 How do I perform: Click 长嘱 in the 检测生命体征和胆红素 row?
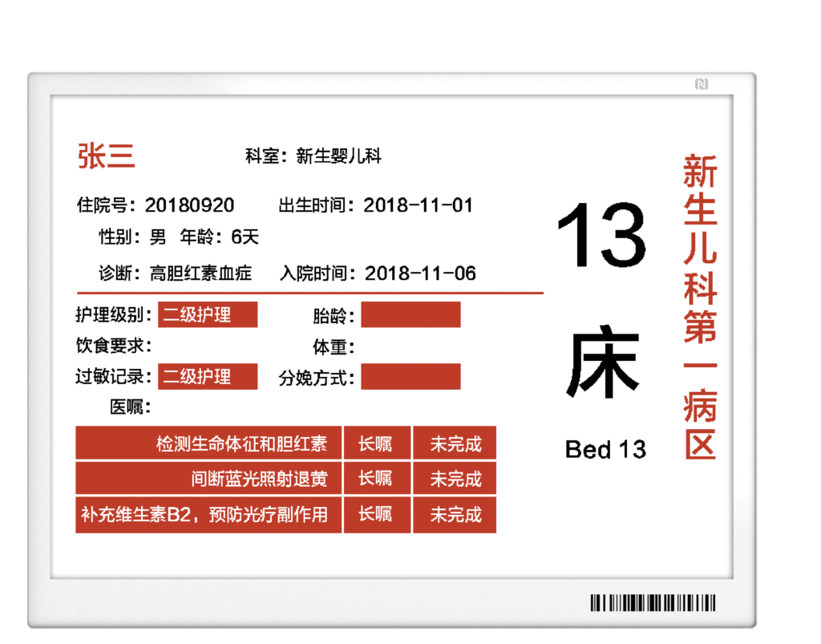(377, 444)
